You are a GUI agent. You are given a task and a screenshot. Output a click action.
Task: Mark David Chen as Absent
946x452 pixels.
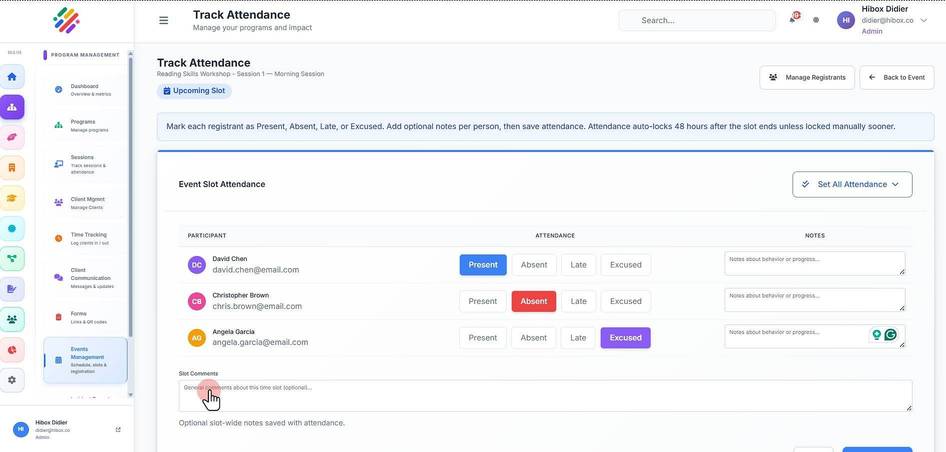click(x=534, y=264)
